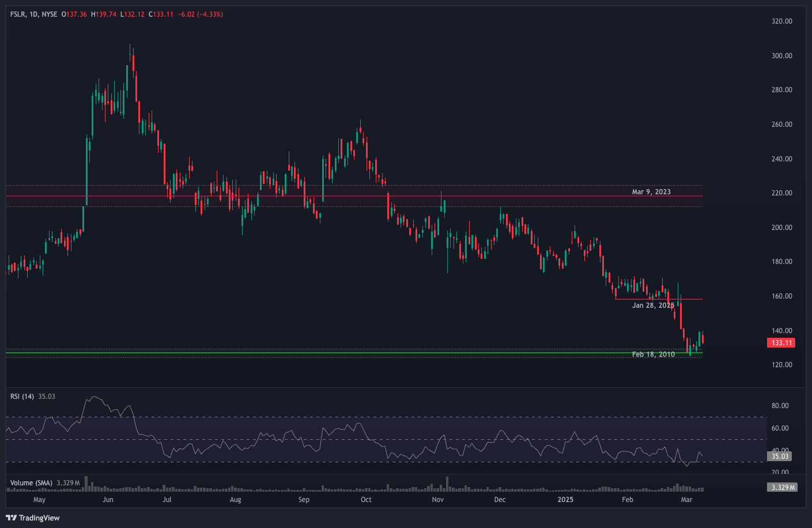Click the Jul label on time axis
This screenshot has width=812, height=528.
(x=167, y=500)
